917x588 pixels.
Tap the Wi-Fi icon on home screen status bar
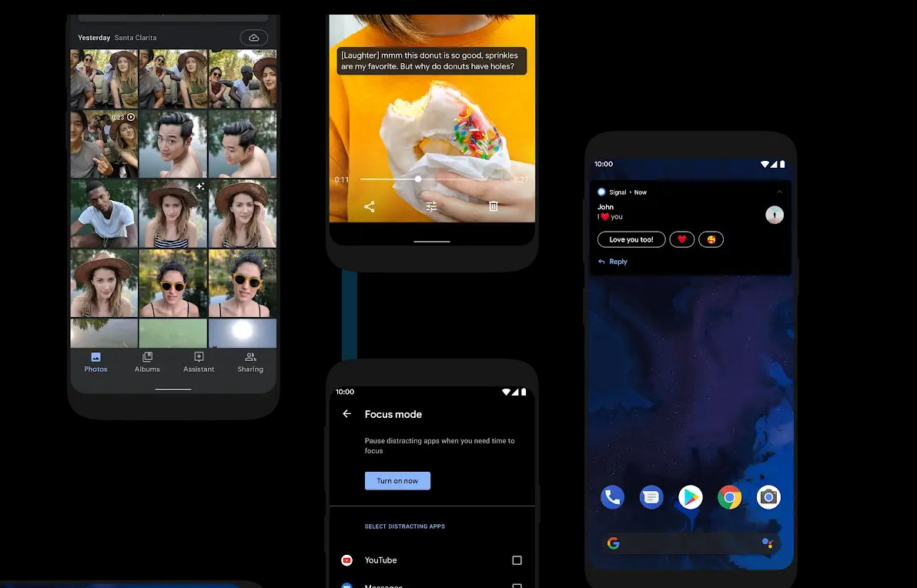(x=765, y=164)
